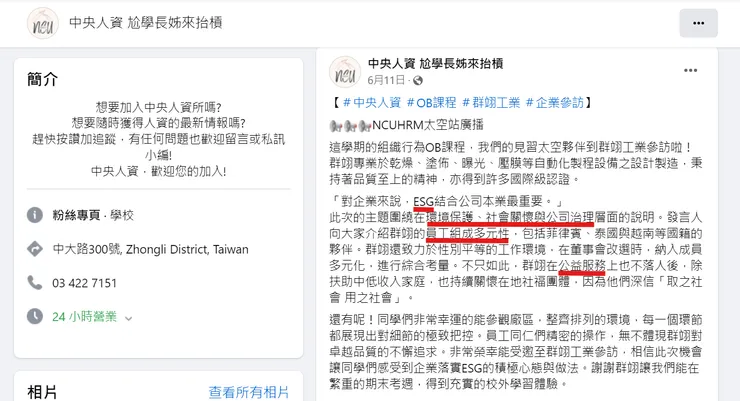Click the 簡介 section heading
Viewport: 740px width, 401px height.
[42, 79]
